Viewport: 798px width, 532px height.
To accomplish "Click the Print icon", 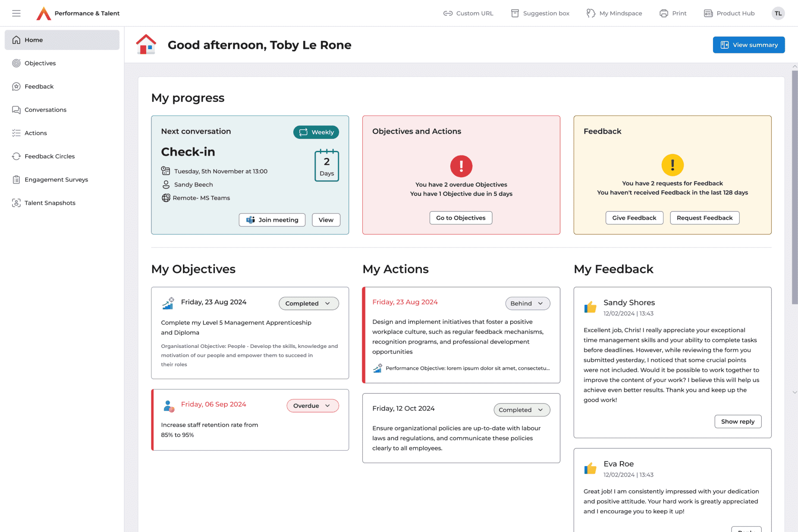I will 663,13.
